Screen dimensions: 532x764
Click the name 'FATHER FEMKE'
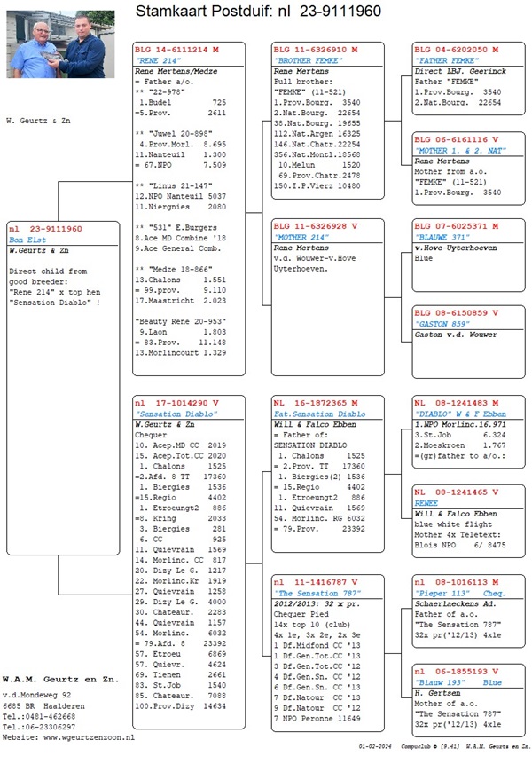446,60
